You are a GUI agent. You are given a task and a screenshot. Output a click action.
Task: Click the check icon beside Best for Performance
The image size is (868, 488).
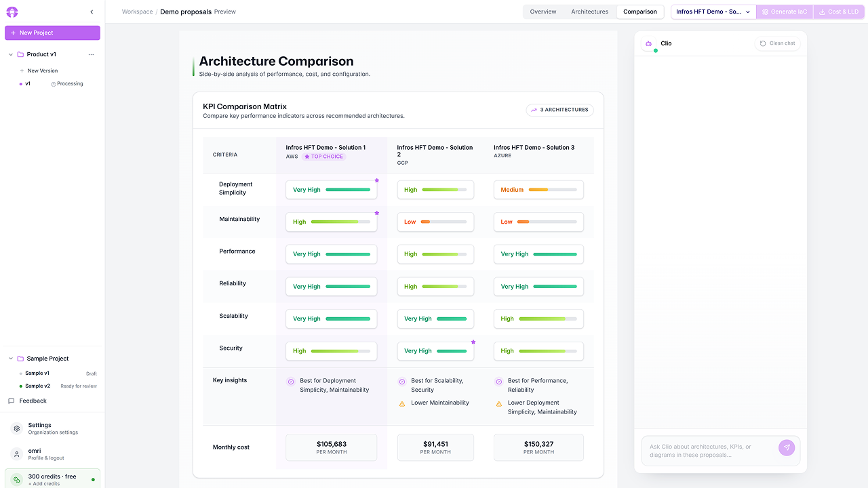[499, 382]
